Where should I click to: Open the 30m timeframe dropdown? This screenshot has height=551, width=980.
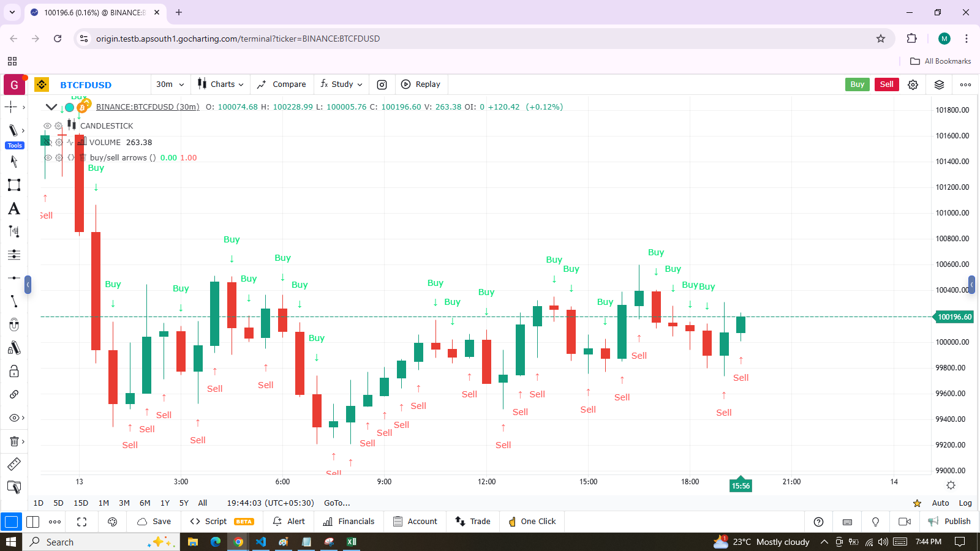pyautogui.click(x=170, y=84)
